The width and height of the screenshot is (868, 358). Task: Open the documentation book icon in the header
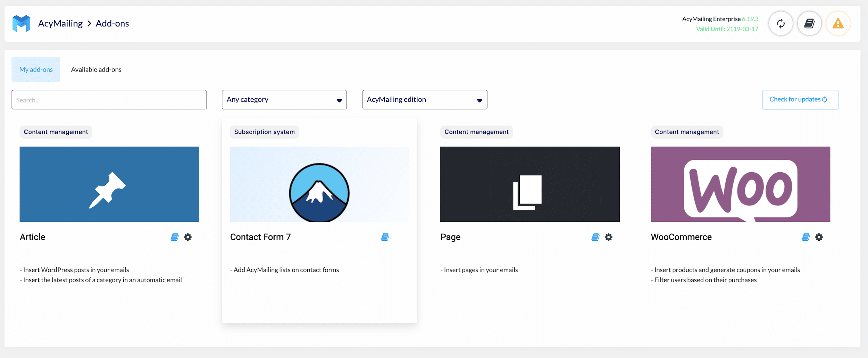point(809,24)
